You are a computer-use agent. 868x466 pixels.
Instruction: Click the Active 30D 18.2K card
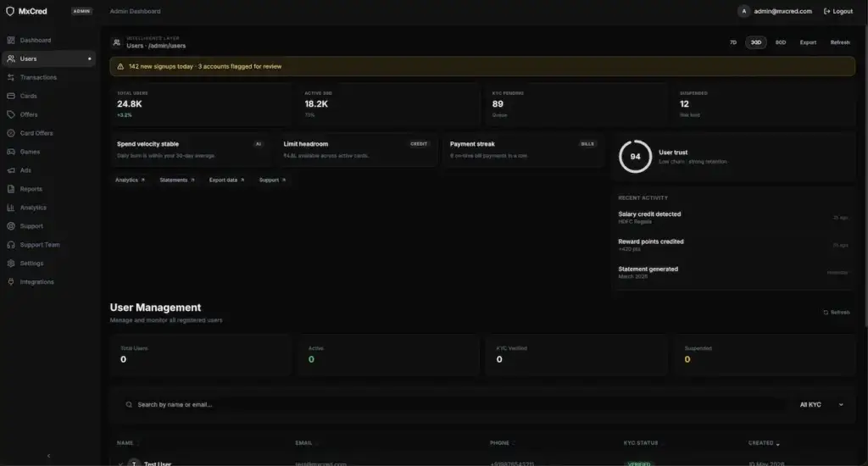point(387,104)
